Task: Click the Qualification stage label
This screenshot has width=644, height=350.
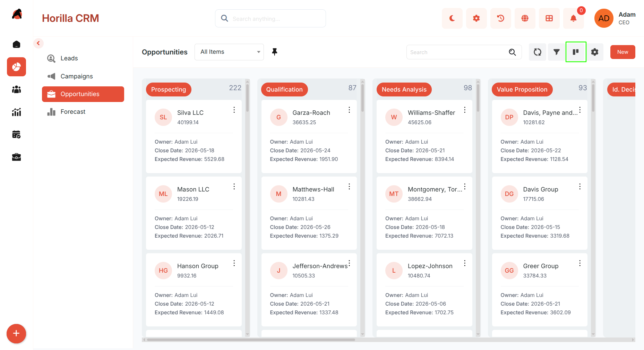Action: (284, 89)
